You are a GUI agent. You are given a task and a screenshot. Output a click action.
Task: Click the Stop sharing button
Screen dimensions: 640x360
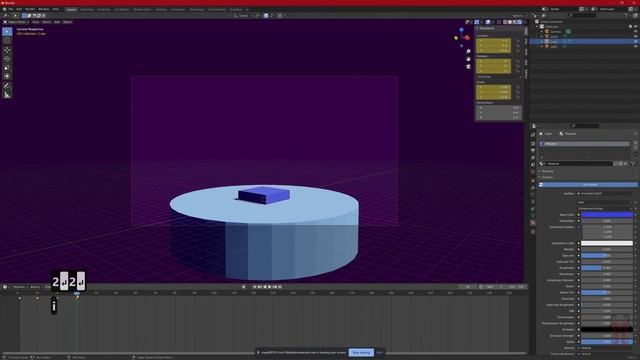[x=361, y=353]
